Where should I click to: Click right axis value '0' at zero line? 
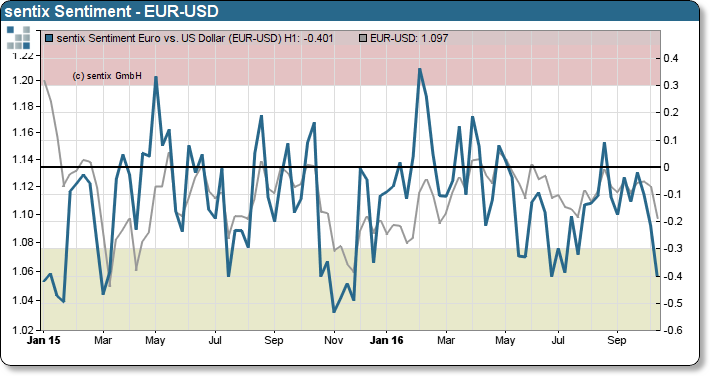(667, 168)
